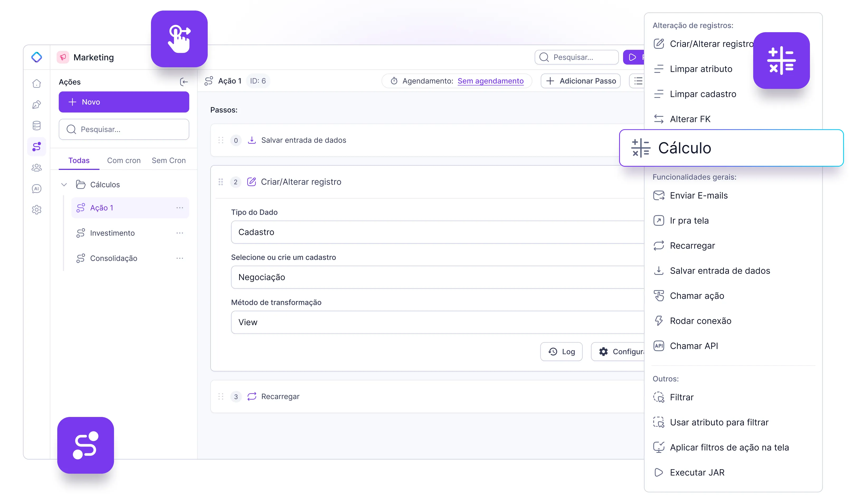
Task: Click the purple play button in header
Action: pos(633,57)
